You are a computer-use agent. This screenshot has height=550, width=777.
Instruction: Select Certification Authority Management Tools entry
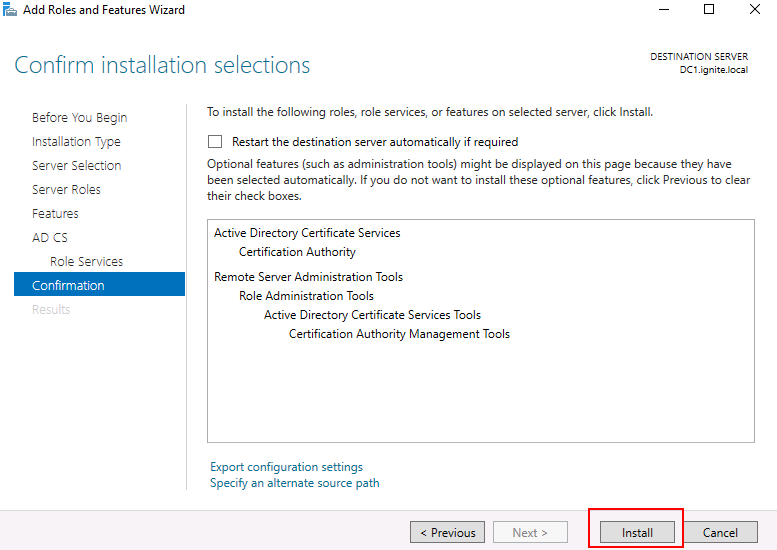coord(399,334)
